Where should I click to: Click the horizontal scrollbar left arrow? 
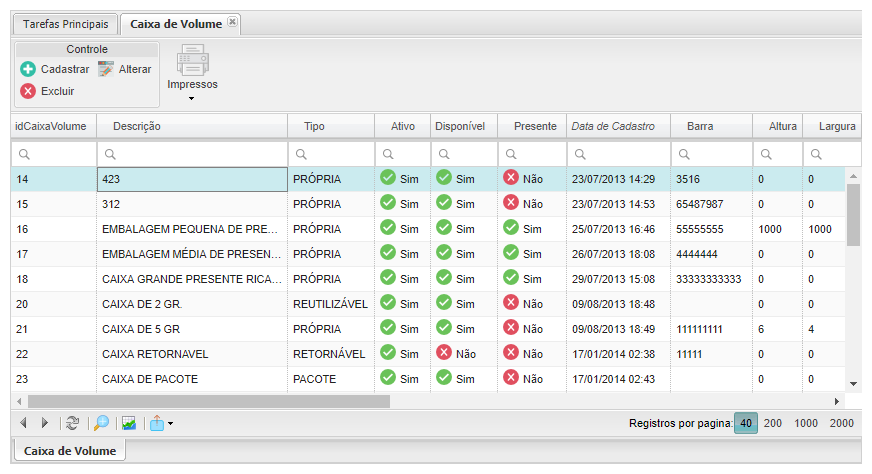[x=19, y=401]
